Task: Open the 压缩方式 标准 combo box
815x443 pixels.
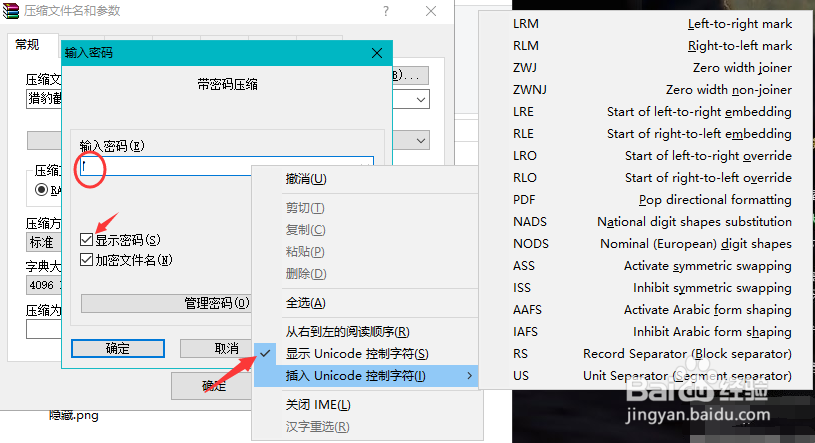Action: coord(44,242)
